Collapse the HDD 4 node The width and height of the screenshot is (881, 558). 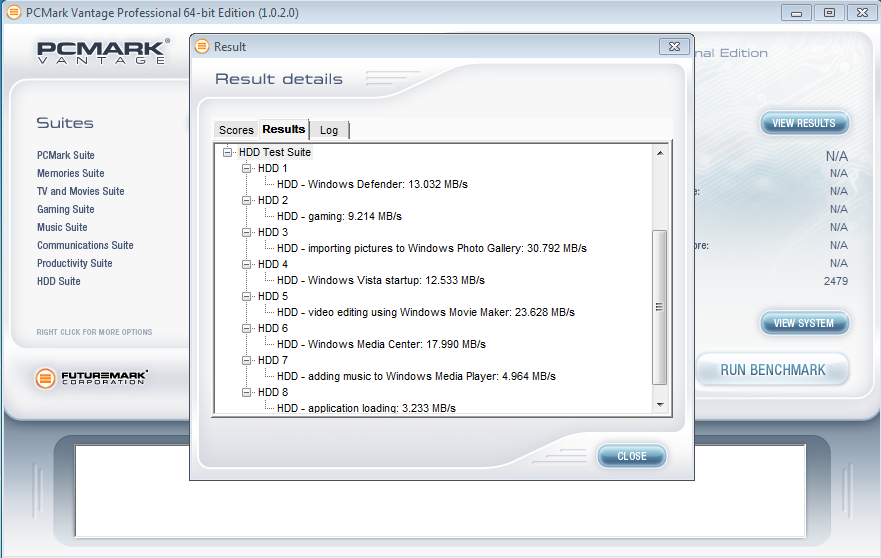coord(247,264)
